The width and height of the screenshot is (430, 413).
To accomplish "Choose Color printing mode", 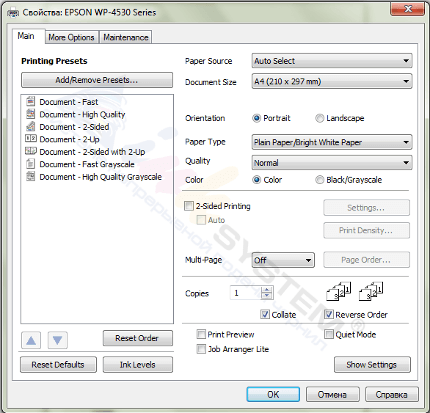I will [x=256, y=180].
